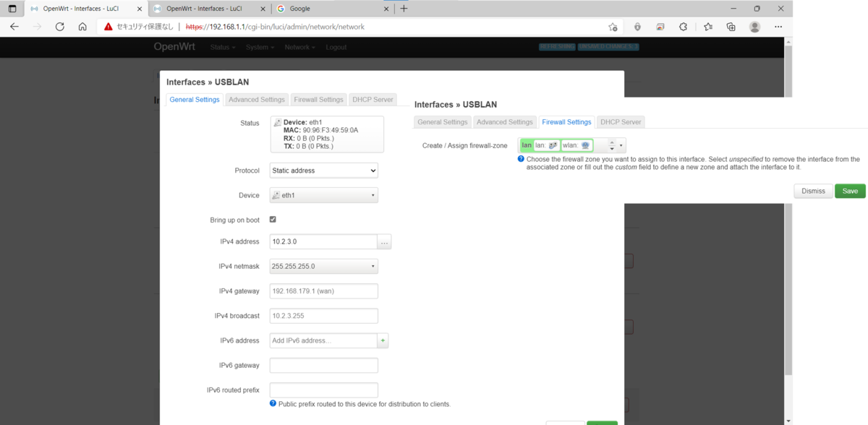Open a new browser tab with the plus icon
The height and width of the screenshot is (425, 868).
pyautogui.click(x=404, y=9)
